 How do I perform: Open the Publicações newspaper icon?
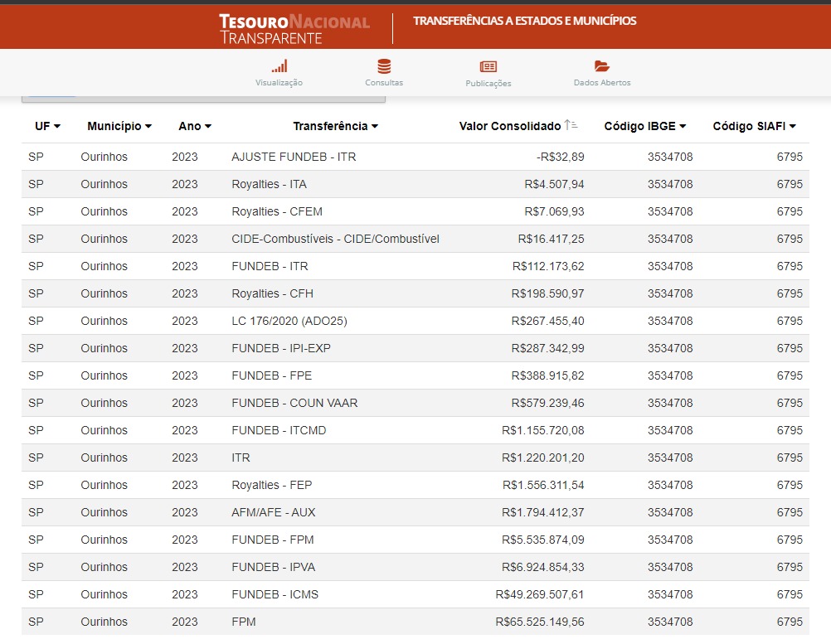[488, 67]
